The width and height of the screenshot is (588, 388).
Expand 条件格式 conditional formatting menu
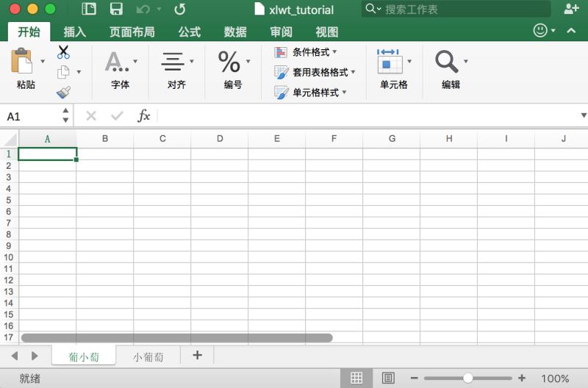[x=306, y=52]
